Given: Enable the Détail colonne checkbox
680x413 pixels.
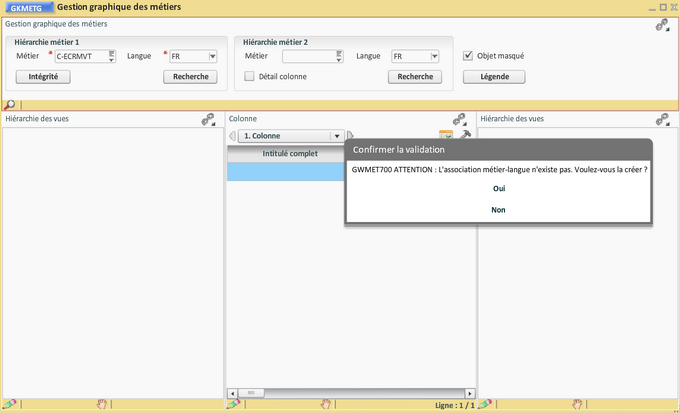Looking at the screenshot, I should (250, 76).
